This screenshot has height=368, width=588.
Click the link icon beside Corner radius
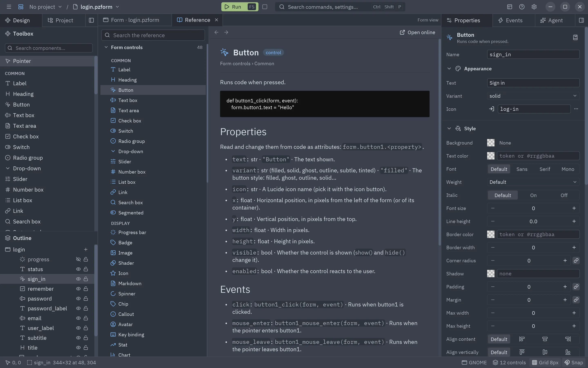[576, 261]
